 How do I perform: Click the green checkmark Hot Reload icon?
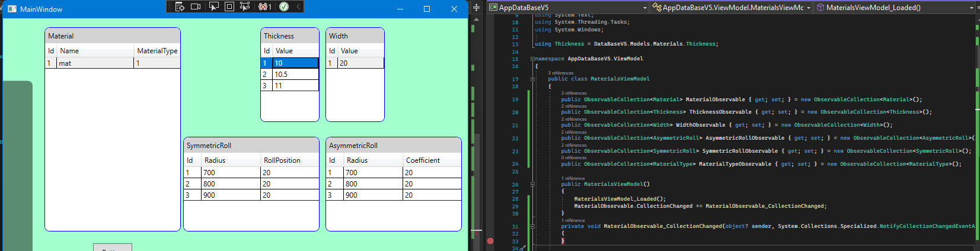(x=284, y=7)
